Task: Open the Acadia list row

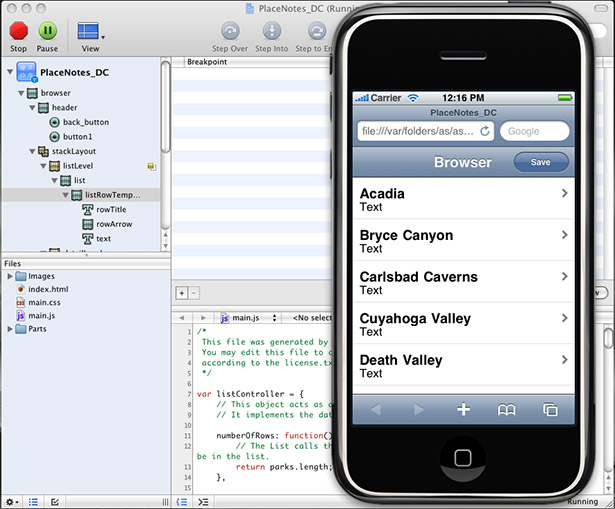Action: pyautogui.click(x=464, y=199)
